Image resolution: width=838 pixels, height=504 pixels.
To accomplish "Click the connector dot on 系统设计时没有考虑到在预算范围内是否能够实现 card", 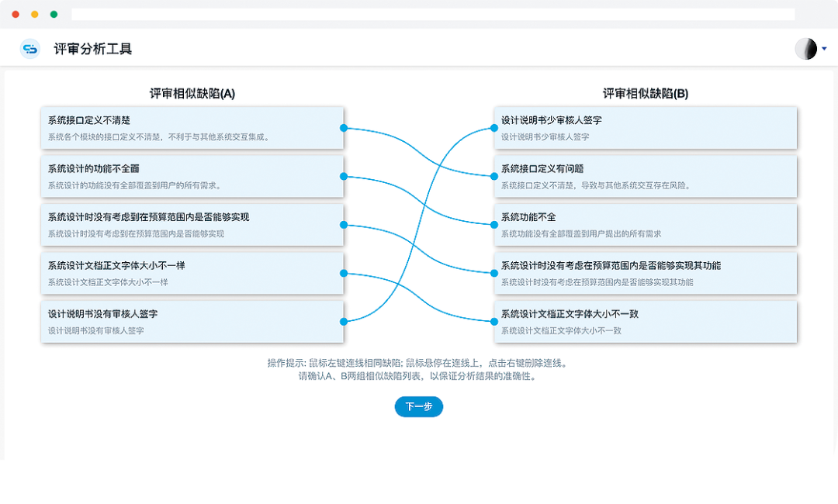I will tap(342, 224).
